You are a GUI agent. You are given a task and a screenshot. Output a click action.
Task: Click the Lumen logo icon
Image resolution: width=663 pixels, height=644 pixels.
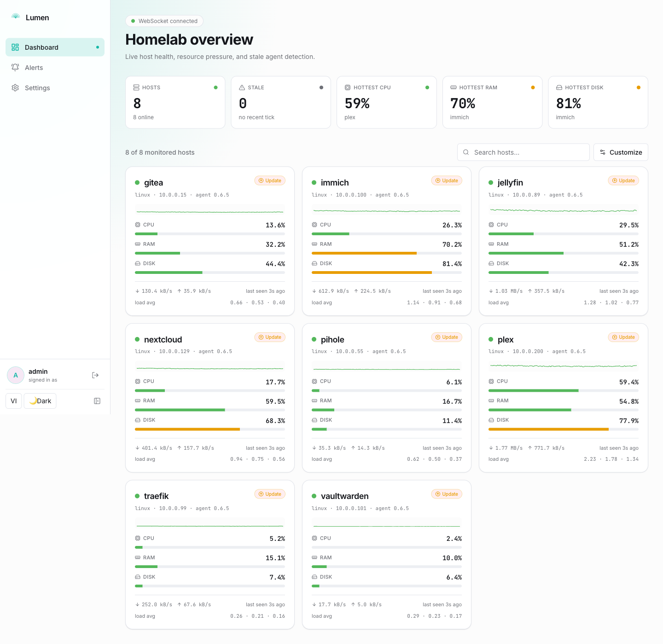click(x=16, y=17)
